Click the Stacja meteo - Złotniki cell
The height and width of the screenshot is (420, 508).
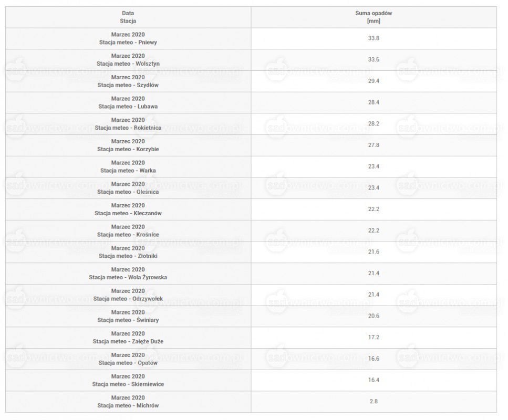coord(128,252)
